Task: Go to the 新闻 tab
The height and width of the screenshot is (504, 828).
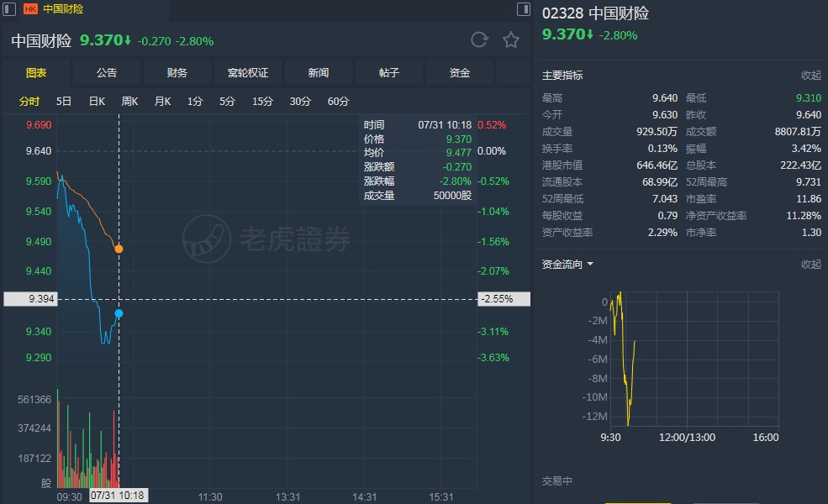Action: point(319,73)
